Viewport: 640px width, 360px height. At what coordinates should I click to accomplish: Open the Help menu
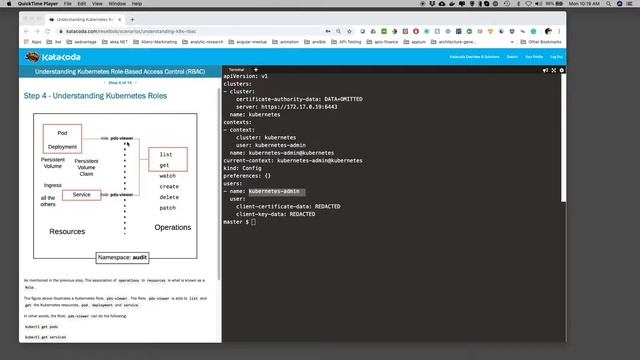pyautogui.click(x=137, y=4)
